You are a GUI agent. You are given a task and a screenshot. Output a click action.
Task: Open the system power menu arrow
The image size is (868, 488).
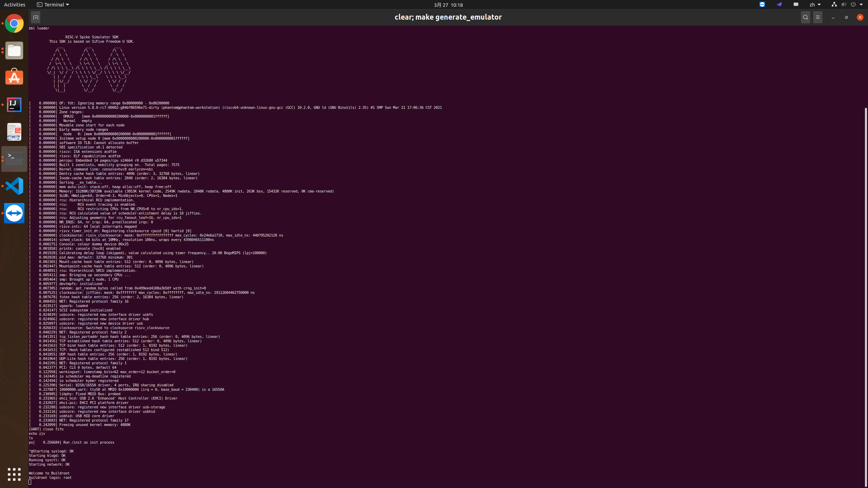click(x=861, y=5)
